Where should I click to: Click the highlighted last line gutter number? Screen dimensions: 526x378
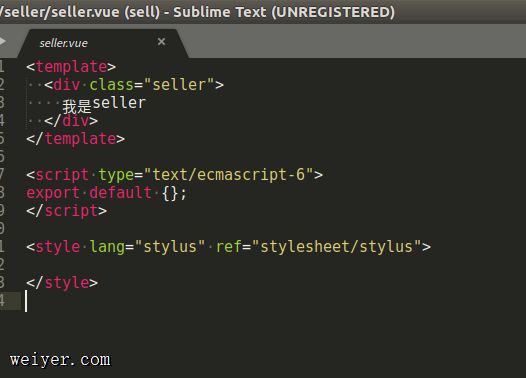pyautogui.click(x=3, y=301)
